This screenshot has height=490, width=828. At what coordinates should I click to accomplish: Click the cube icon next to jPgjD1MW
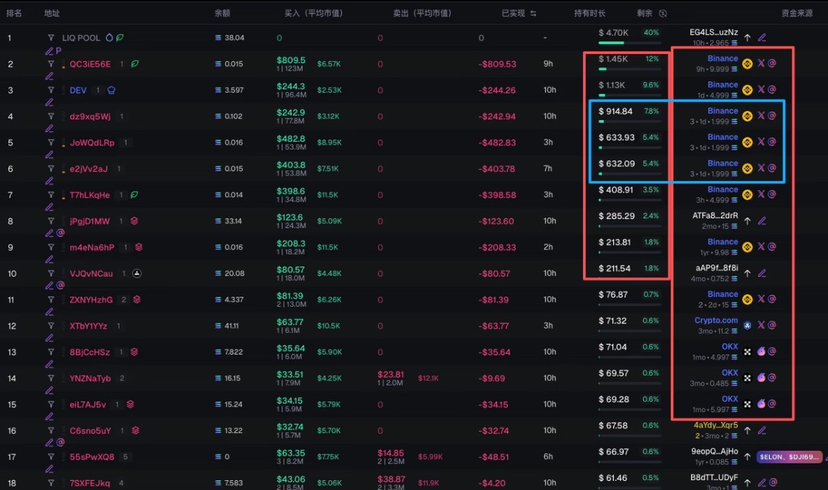[134, 221]
